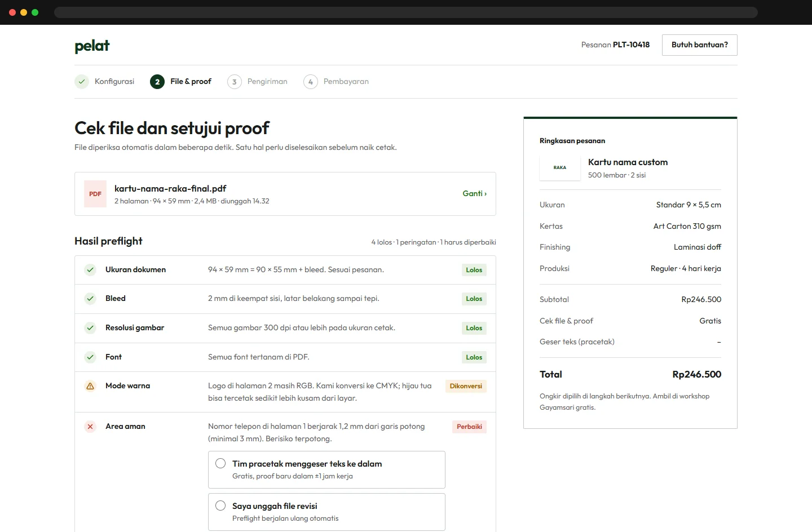Select 'Tim pracetak menggeser teks ke dalam' option
This screenshot has height=532, width=812.
(326, 469)
